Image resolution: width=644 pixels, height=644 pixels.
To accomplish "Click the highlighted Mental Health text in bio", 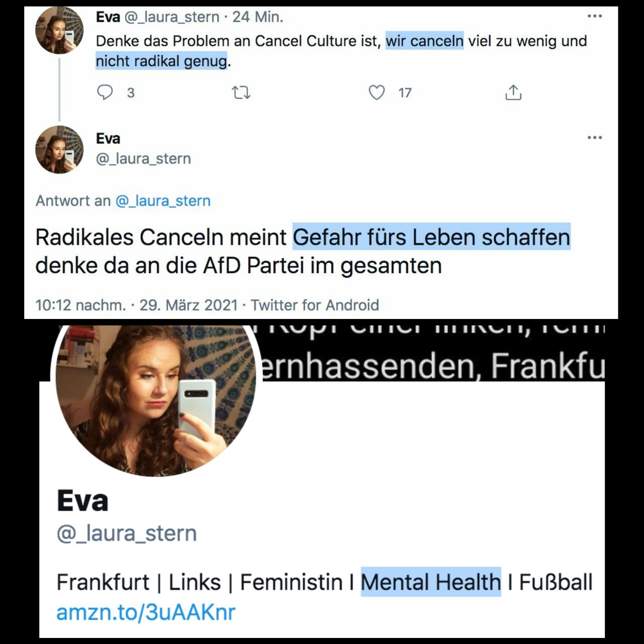I will coord(431,582).
